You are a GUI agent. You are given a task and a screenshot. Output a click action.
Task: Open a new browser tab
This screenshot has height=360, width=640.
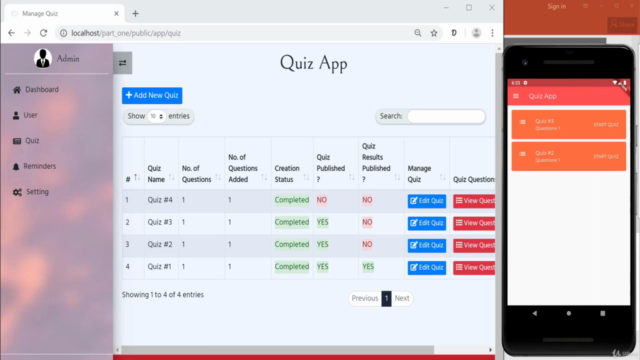136,13
